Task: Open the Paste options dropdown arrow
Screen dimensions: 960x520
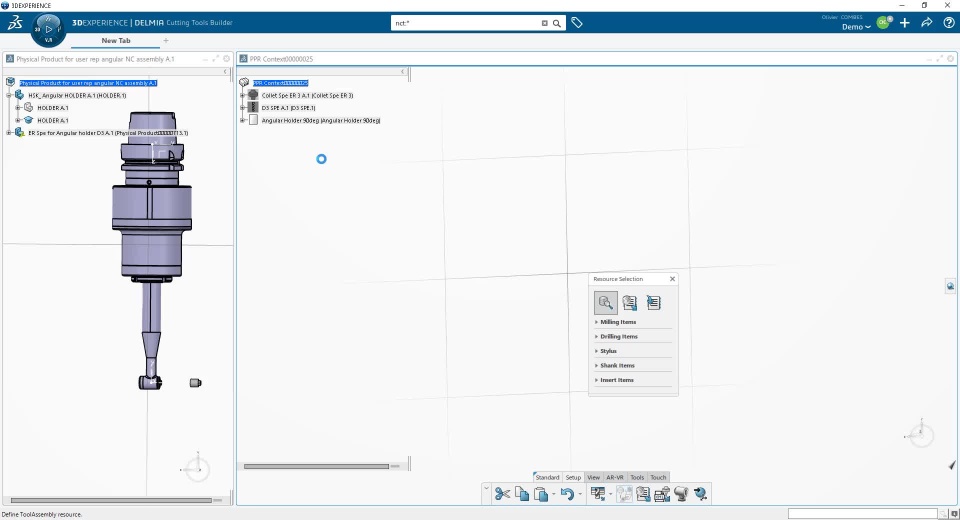Action: tap(553, 494)
